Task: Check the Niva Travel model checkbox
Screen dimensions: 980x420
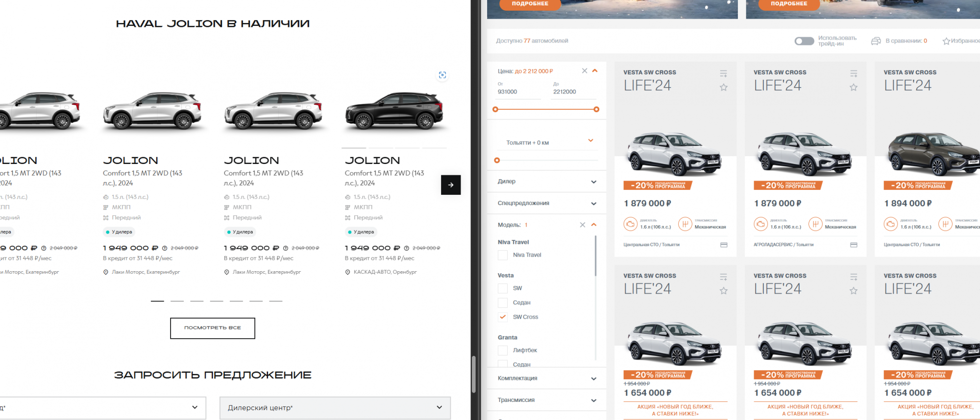Action: 503,255
